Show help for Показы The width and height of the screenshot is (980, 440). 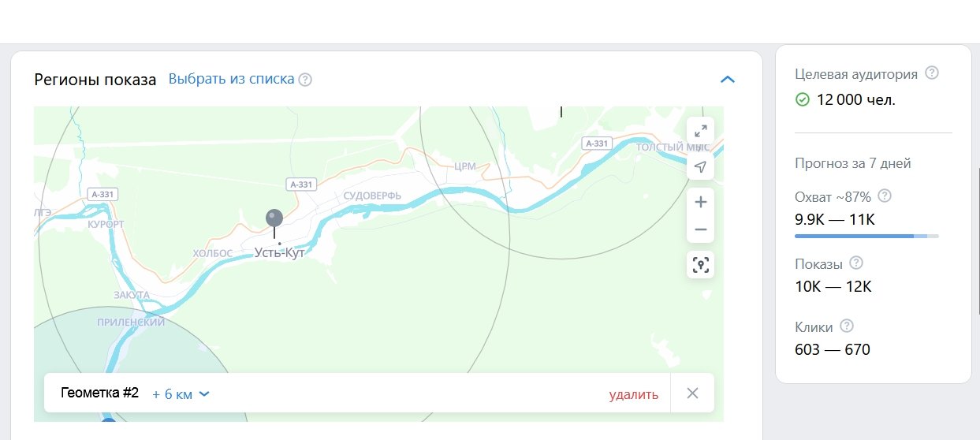[x=856, y=263]
